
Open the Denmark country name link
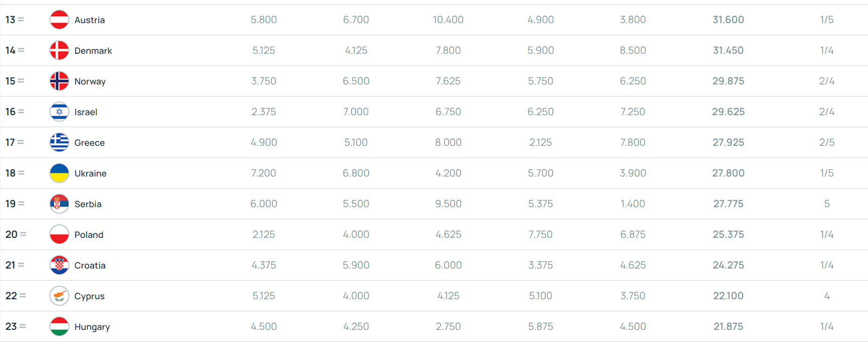tap(93, 51)
